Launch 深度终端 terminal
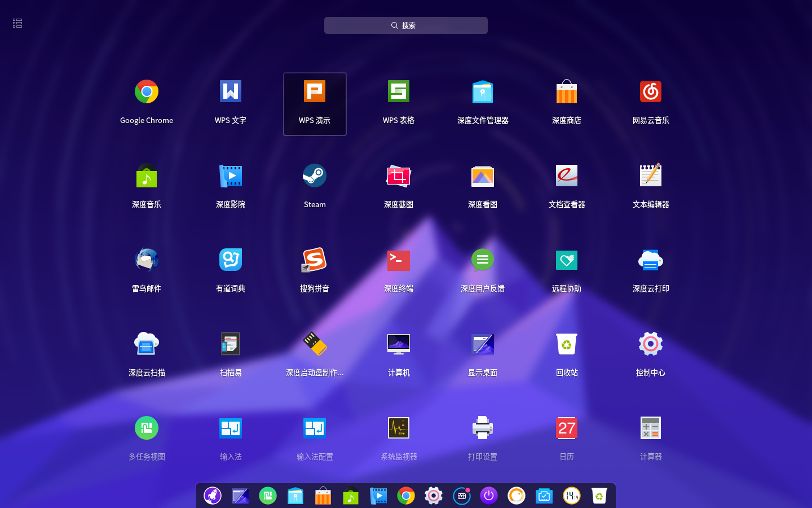Viewport: 812px width, 508px height. [x=399, y=271]
